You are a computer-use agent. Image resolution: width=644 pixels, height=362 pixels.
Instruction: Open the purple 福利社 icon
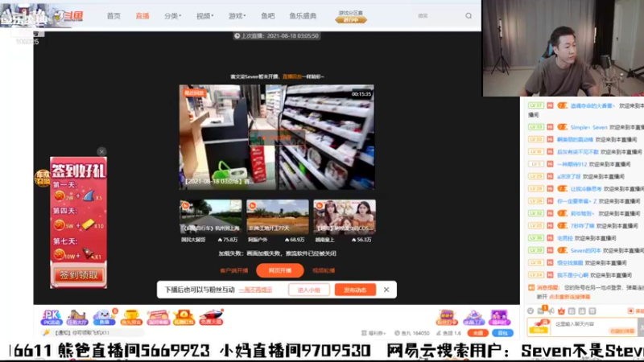click(499, 317)
